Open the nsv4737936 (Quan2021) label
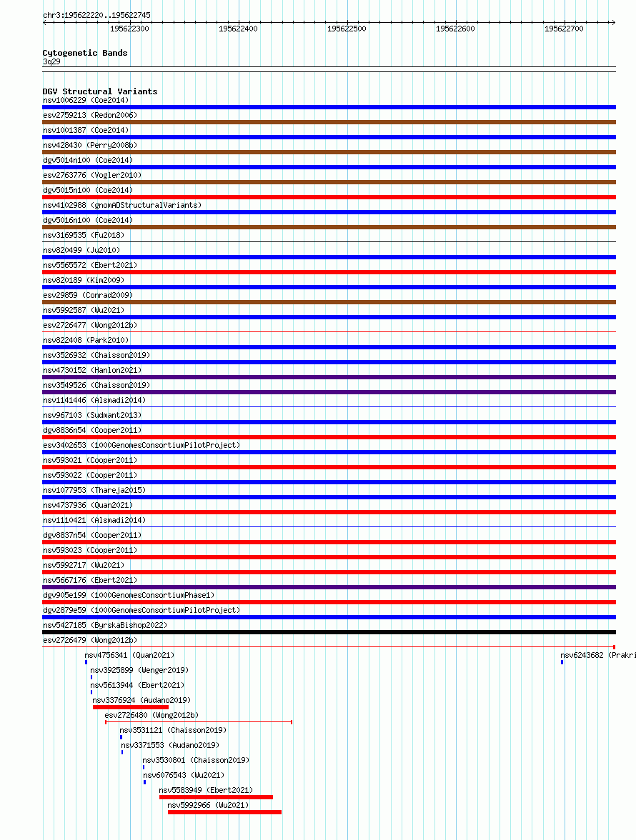636x840 pixels. [x=88, y=505]
